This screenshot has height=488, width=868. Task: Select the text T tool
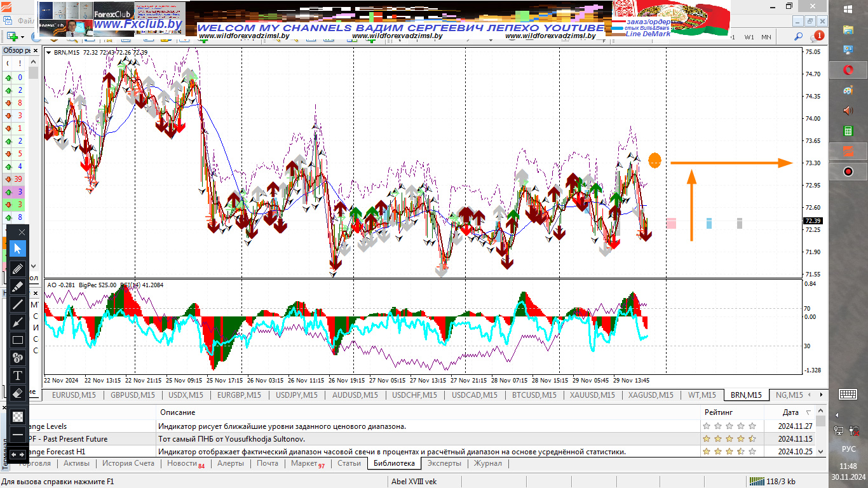18,375
